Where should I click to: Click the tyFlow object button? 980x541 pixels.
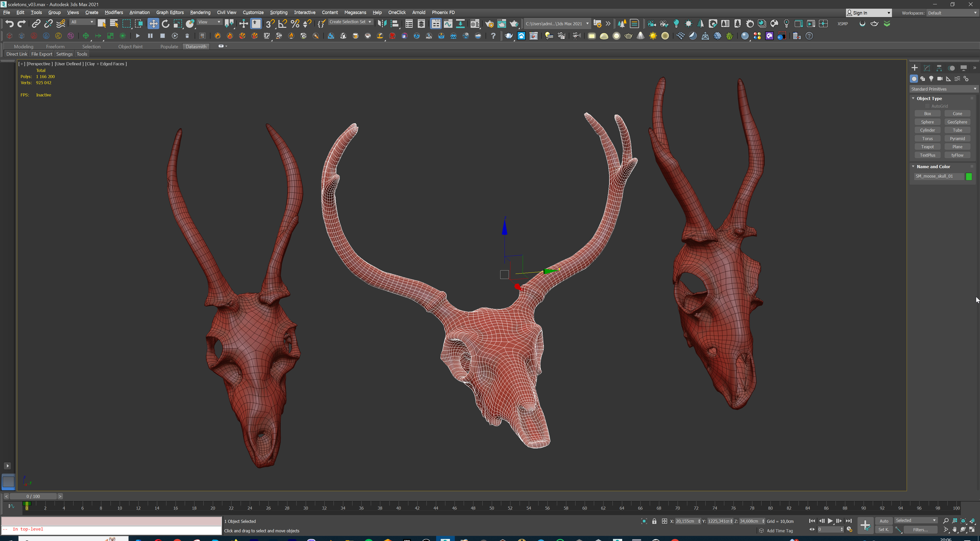pyautogui.click(x=957, y=155)
